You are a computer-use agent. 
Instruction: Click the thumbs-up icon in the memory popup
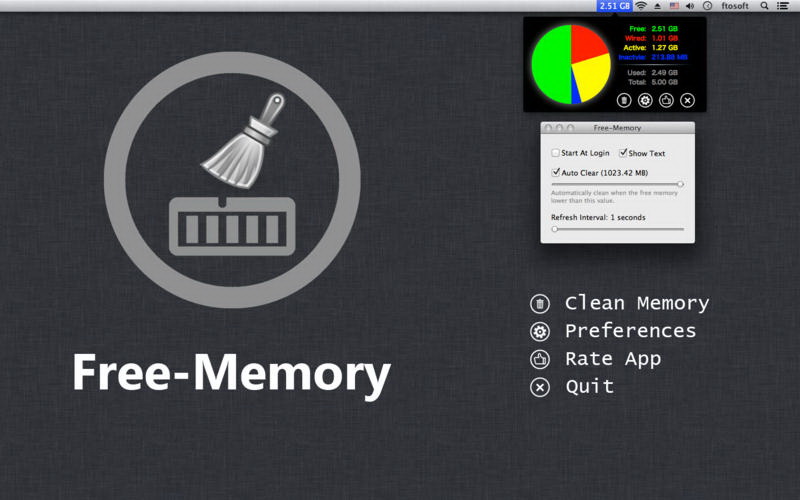[666, 100]
